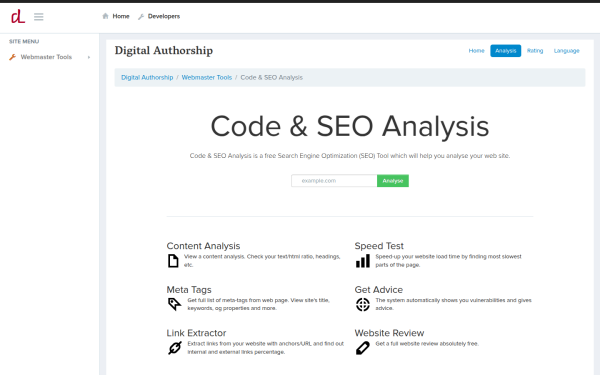The image size is (600, 375).
Task: Click the Website Review heading
Action: point(389,333)
